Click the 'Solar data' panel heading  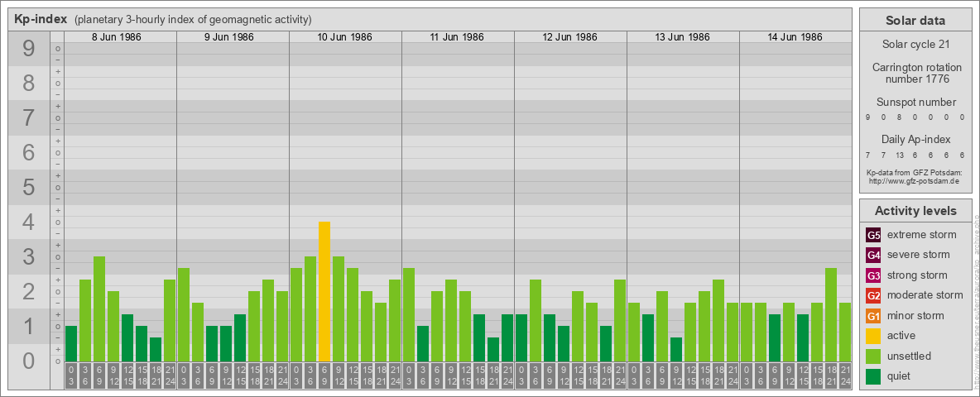pos(915,21)
